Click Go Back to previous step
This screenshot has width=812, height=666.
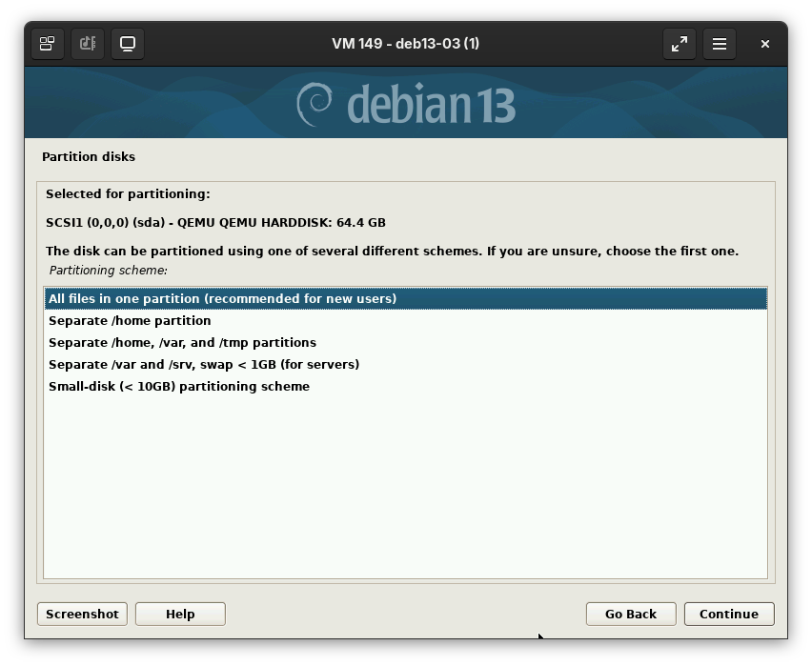coord(631,614)
